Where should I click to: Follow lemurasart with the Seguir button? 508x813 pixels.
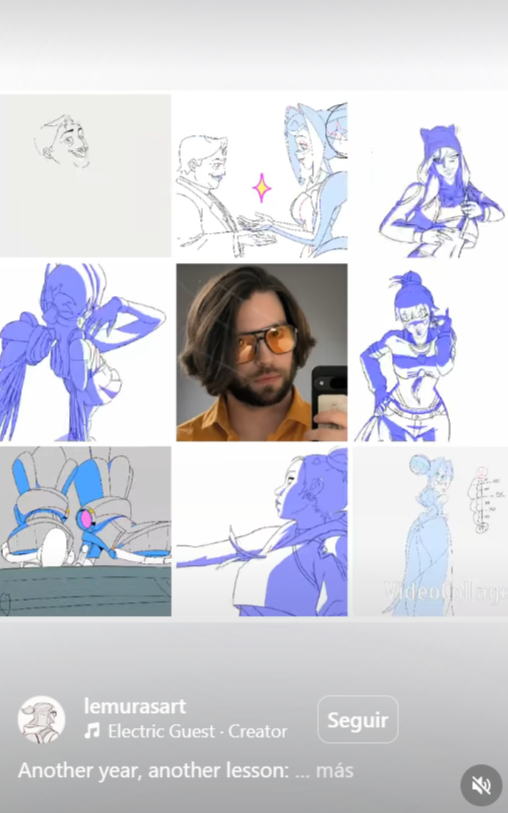click(x=358, y=720)
